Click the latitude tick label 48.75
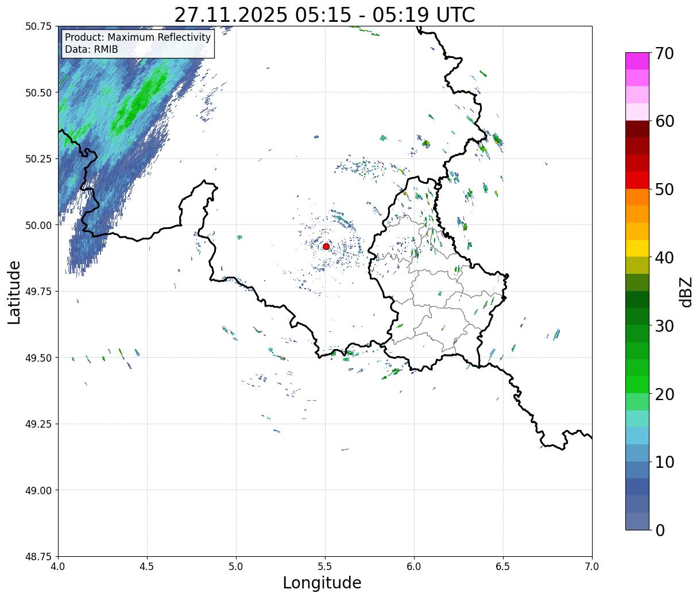 tap(38, 556)
